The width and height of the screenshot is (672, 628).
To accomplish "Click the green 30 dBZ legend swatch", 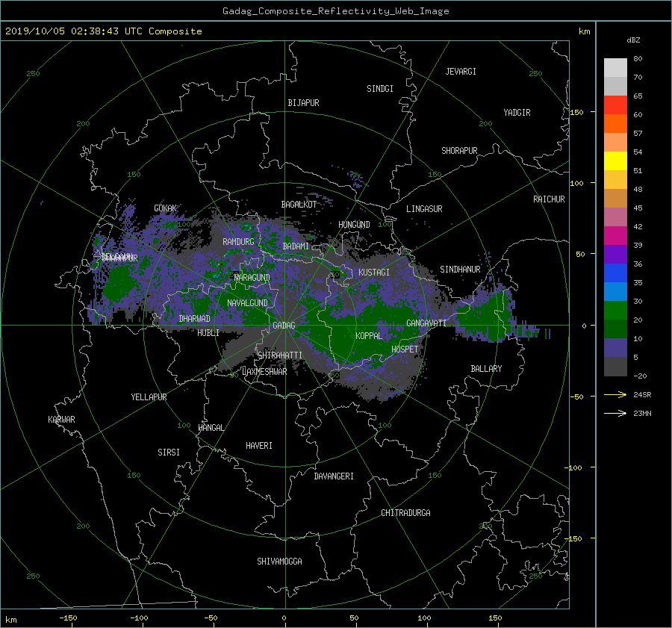I will 615,310.
